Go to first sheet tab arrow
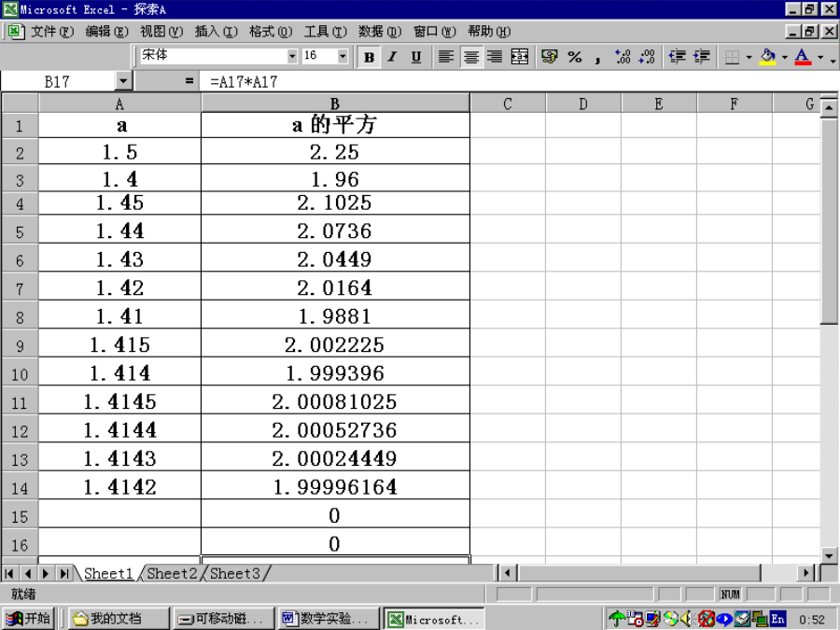The height and width of the screenshot is (630, 840). tap(9, 574)
